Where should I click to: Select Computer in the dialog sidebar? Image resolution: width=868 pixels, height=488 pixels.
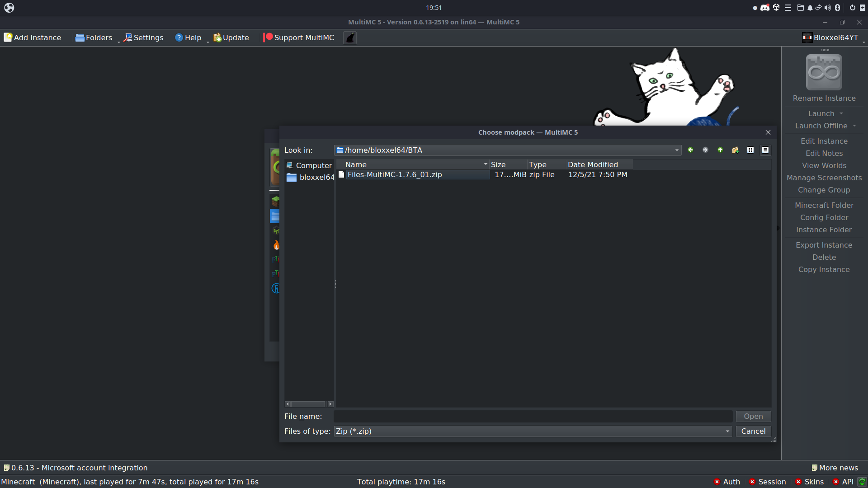309,166
